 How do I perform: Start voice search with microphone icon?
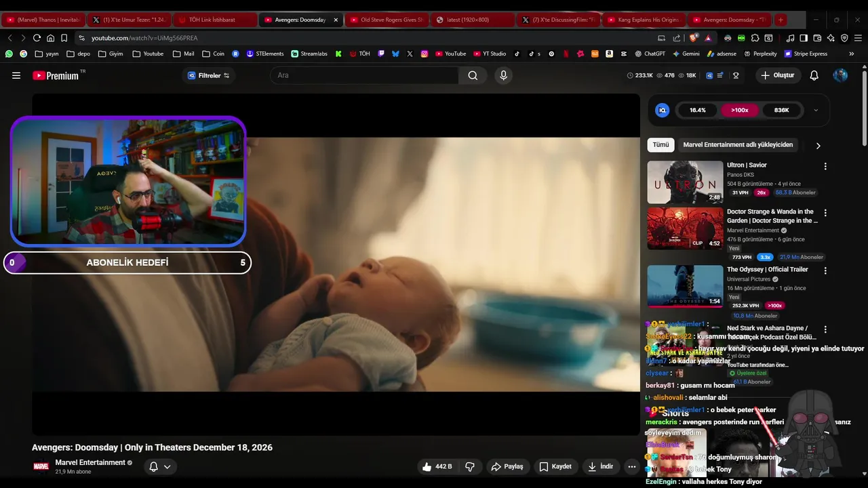503,75
